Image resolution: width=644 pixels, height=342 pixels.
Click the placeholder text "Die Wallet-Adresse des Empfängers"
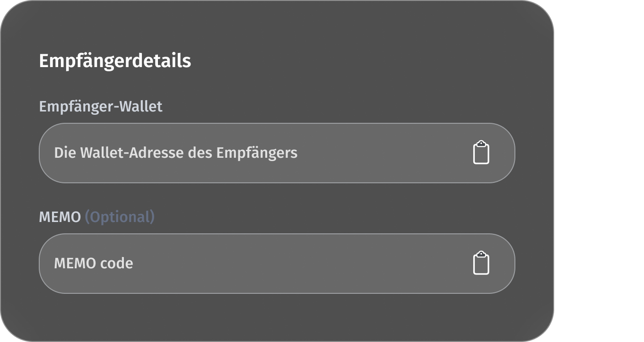point(175,153)
